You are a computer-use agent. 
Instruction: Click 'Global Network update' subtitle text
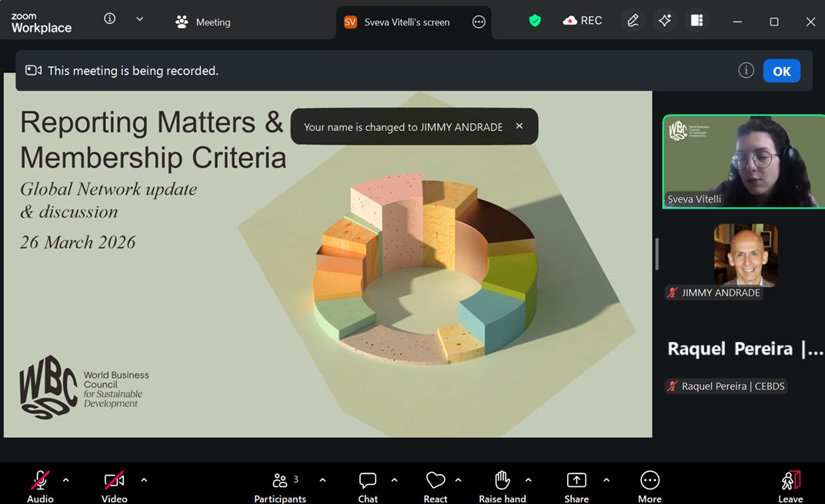pyautogui.click(x=109, y=189)
